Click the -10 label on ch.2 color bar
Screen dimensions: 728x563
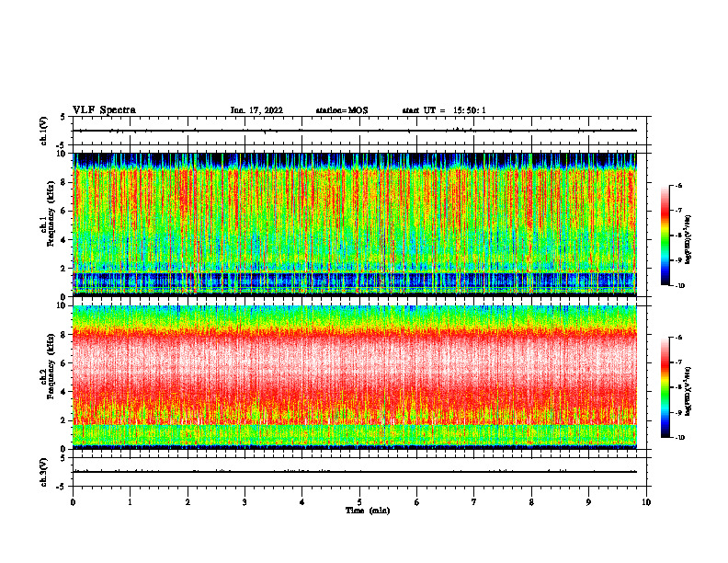680,438
